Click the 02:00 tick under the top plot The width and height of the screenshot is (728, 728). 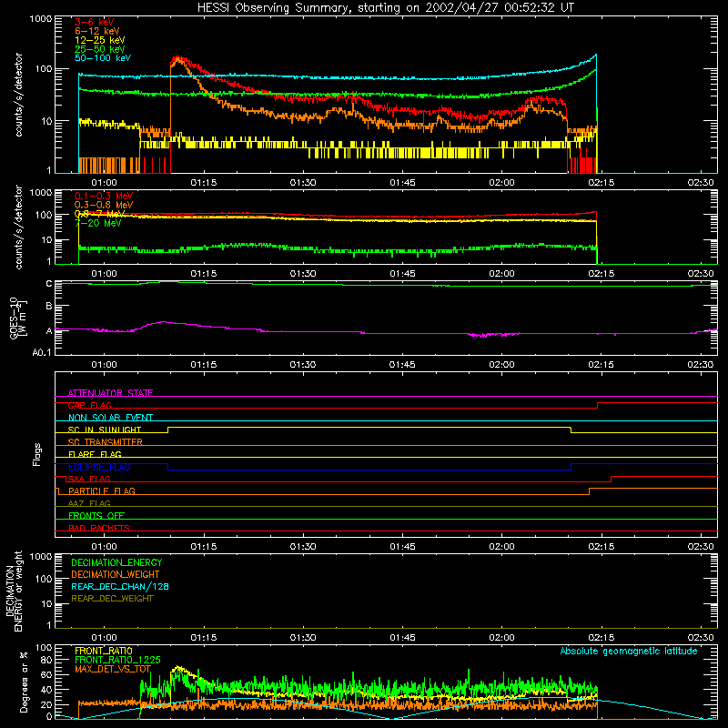[501, 183]
